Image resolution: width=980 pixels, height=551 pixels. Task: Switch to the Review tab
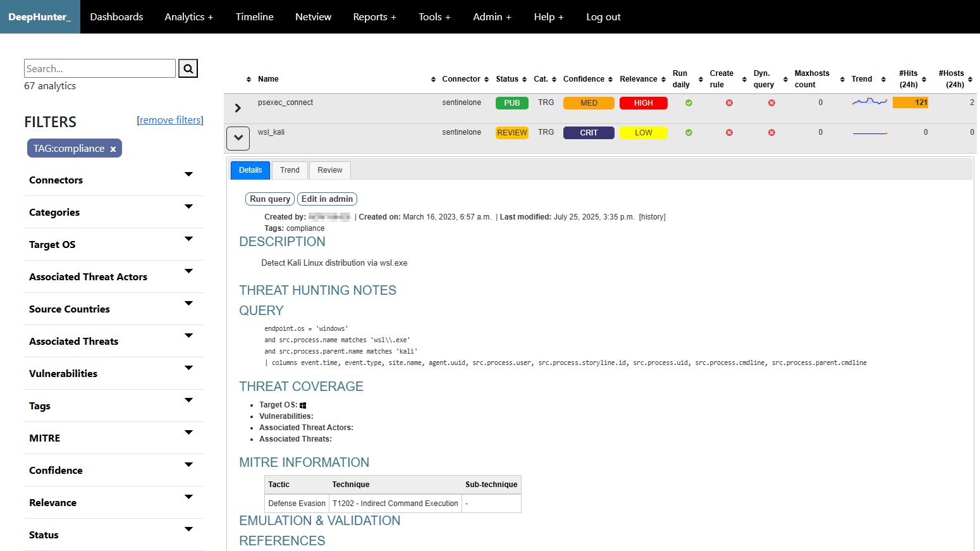pos(330,170)
